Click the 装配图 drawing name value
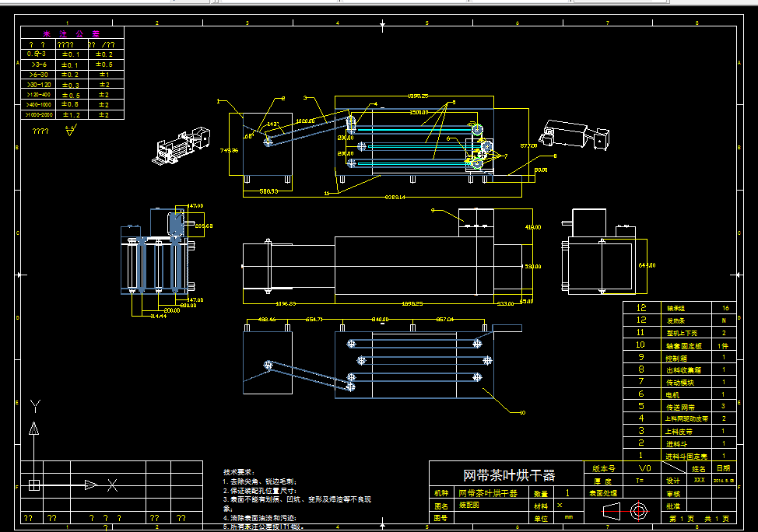Viewport: 758px width, 532px height. (x=469, y=505)
